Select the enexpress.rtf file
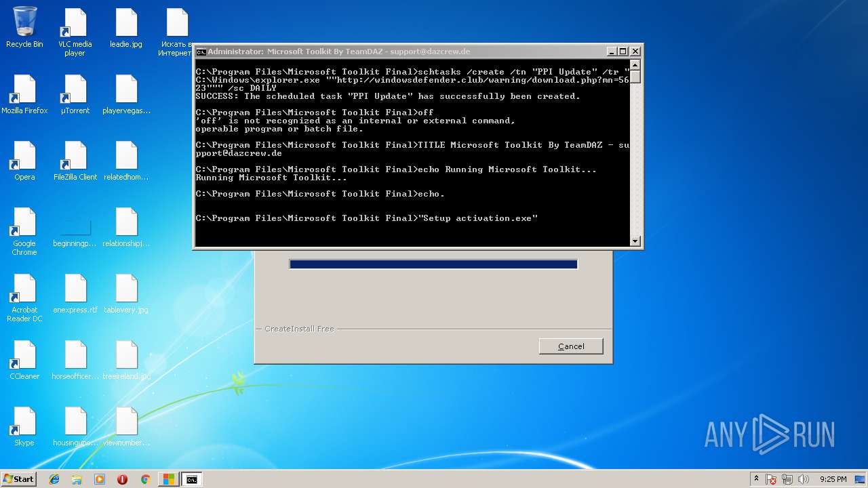The image size is (868, 488). [75, 293]
